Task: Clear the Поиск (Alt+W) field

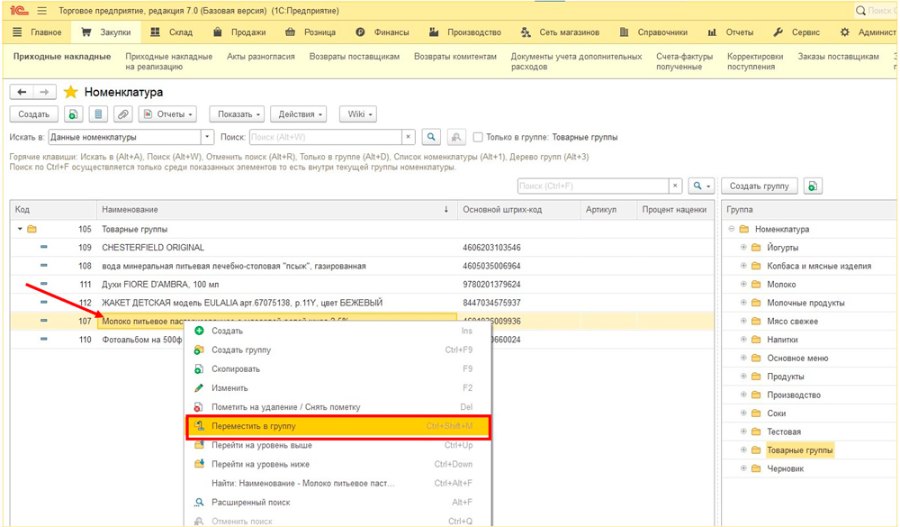Action: coord(408,137)
